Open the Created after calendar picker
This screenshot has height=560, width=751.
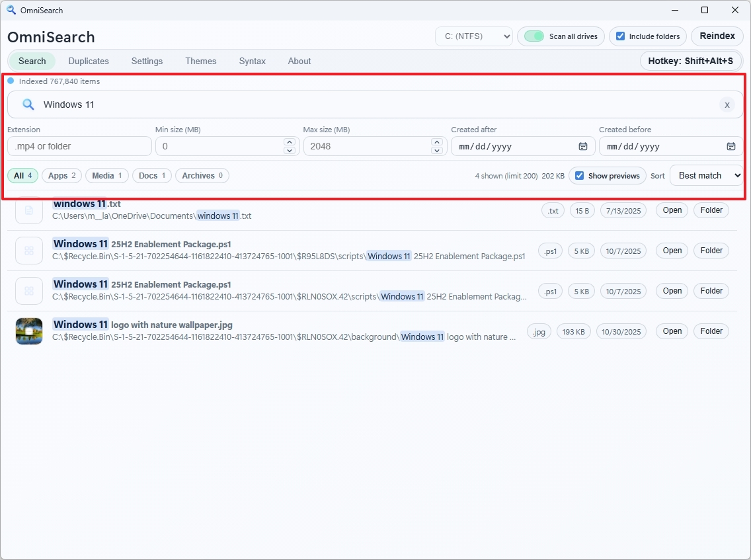click(582, 146)
